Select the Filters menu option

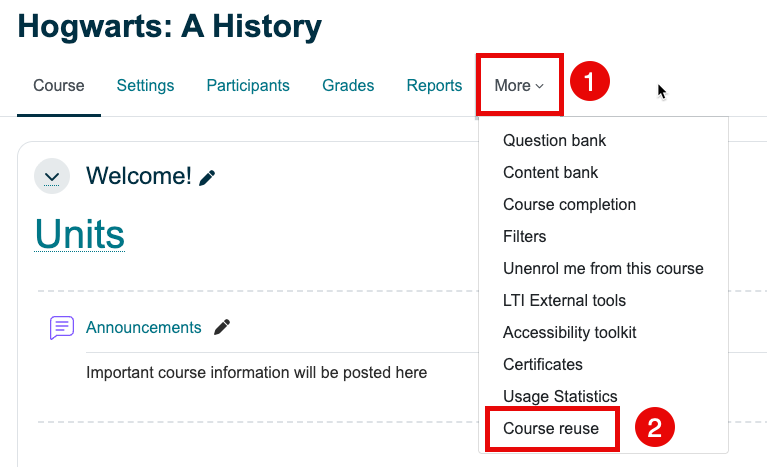click(x=525, y=237)
